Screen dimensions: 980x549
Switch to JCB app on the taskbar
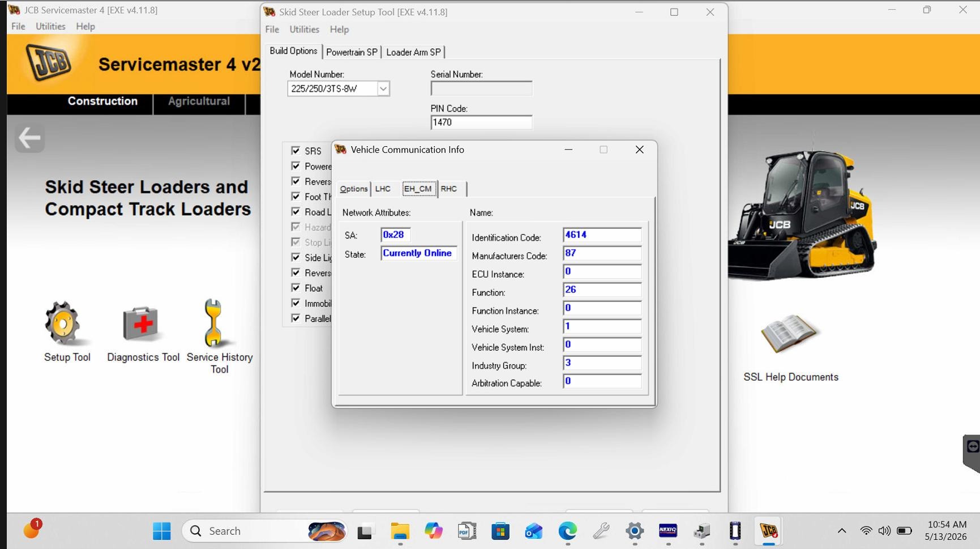[x=769, y=531]
